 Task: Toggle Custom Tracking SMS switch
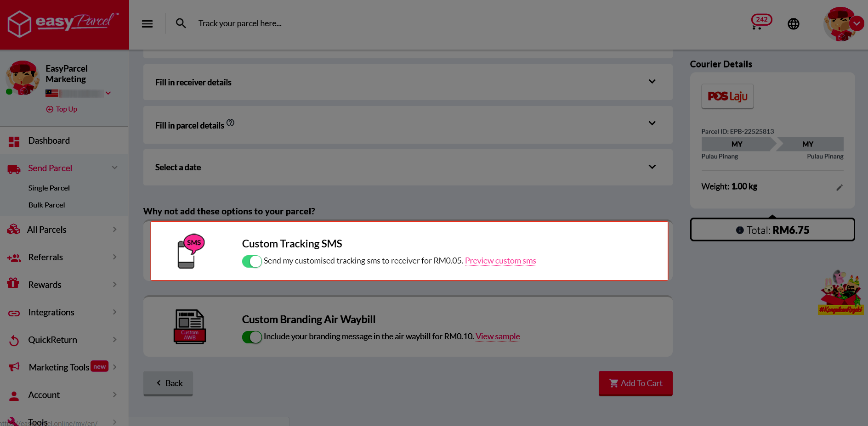click(x=252, y=261)
